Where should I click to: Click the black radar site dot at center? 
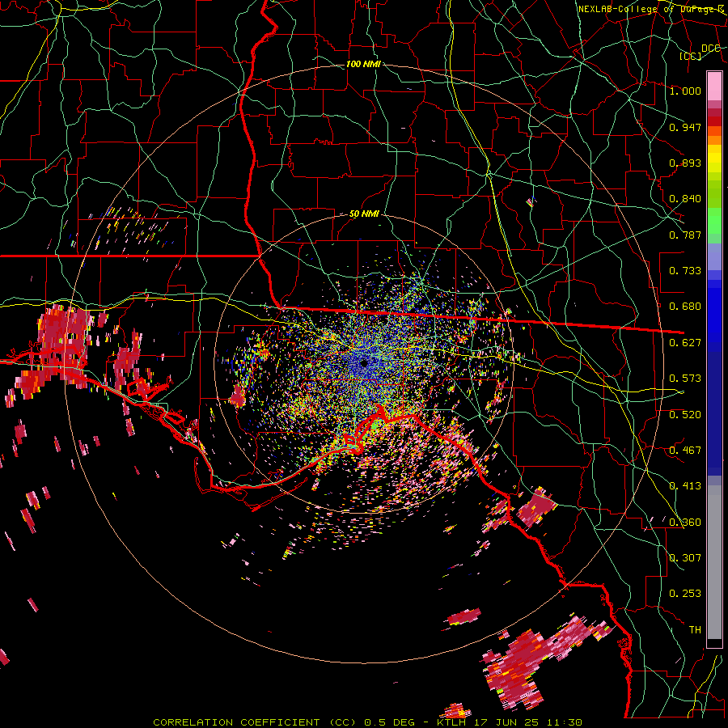364,362
